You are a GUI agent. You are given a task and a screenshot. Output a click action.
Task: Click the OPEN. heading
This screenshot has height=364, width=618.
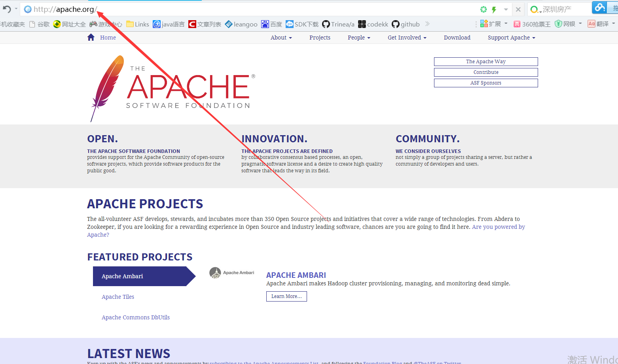(x=102, y=139)
